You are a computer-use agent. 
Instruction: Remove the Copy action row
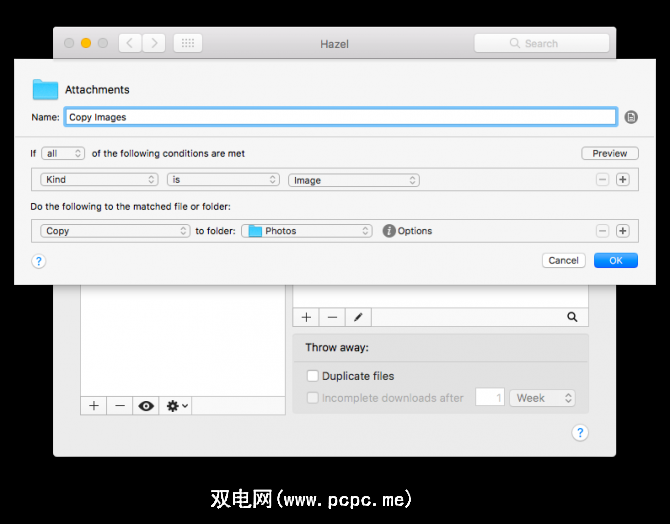602,231
